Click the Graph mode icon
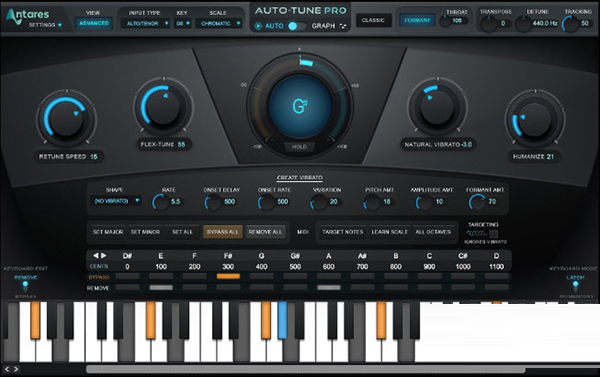The height and width of the screenshot is (377, 600). (343, 26)
